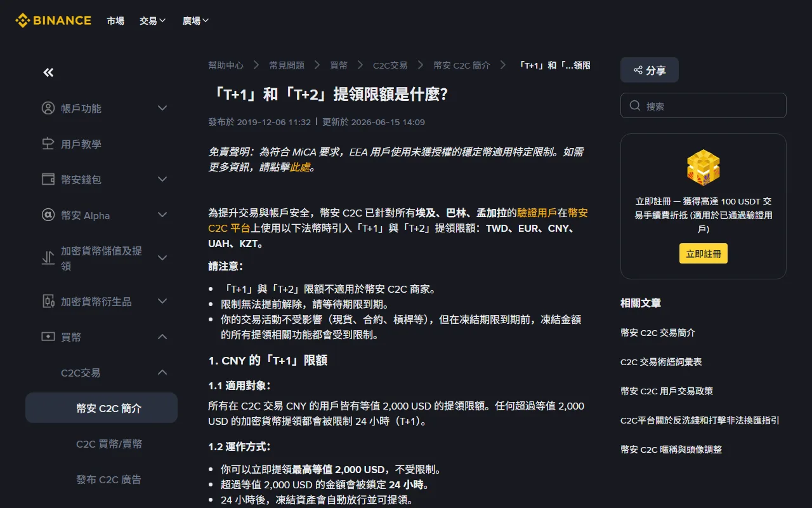Click the search magnifier icon

pos(634,105)
